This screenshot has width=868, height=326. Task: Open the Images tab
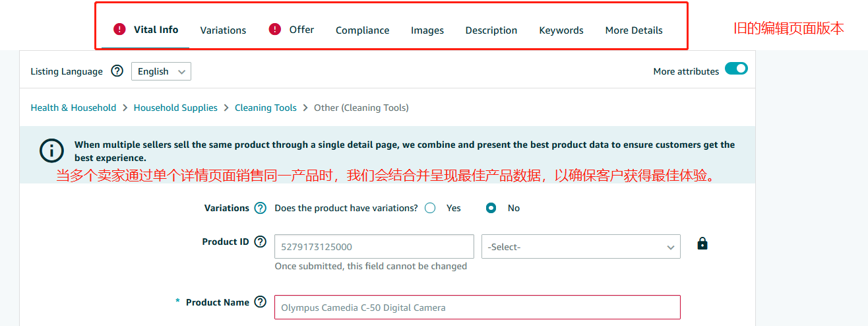click(427, 30)
